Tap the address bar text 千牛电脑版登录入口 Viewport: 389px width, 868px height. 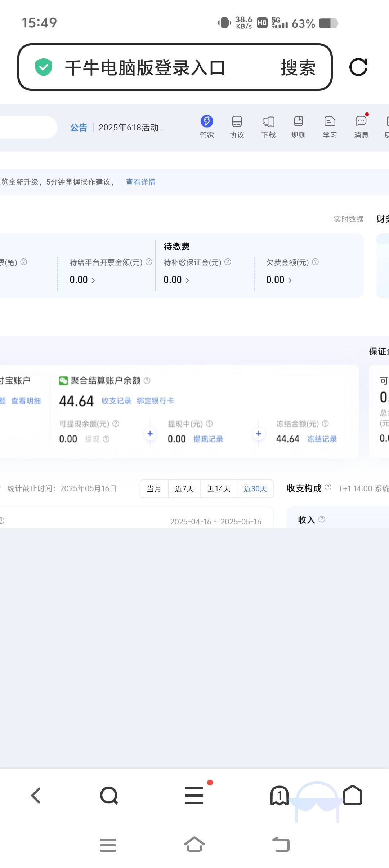pyautogui.click(x=145, y=68)
